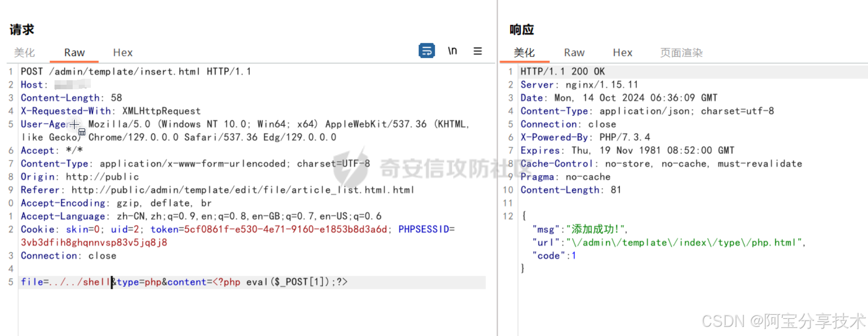
Task: Open the response 页面渲染 tab
Action: [x=681, y=52]
